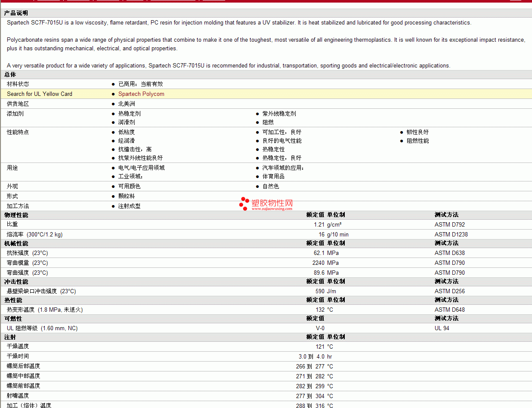Select the 'UL 阻燃等级 (1.60 mm, NC)' label

pos(42,328)
